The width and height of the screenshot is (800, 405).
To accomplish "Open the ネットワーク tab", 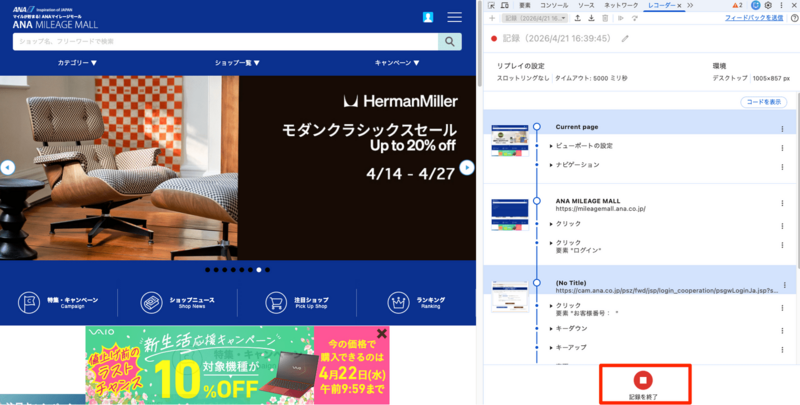I will (x=621, y=5).
